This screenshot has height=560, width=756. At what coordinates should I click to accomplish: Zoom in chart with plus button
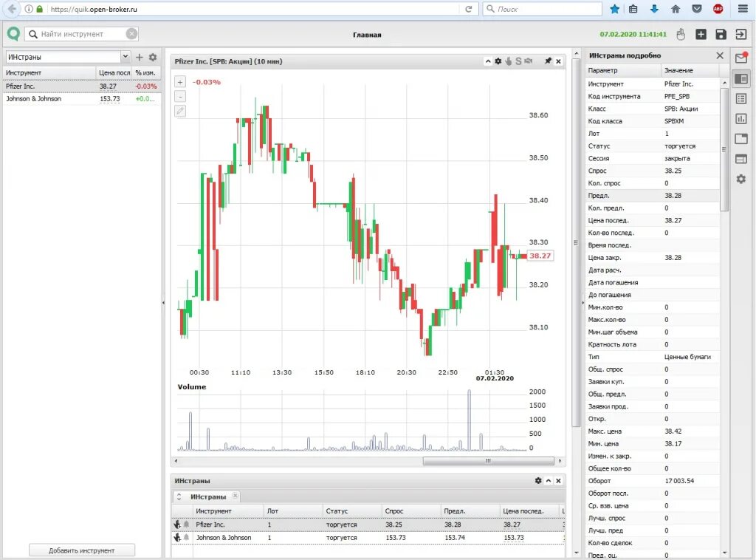(x=180, y=82)
